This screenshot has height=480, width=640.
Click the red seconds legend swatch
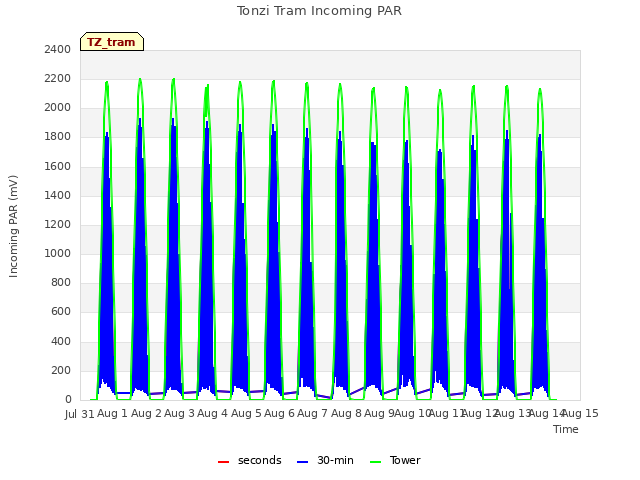[x=224, y=462]
